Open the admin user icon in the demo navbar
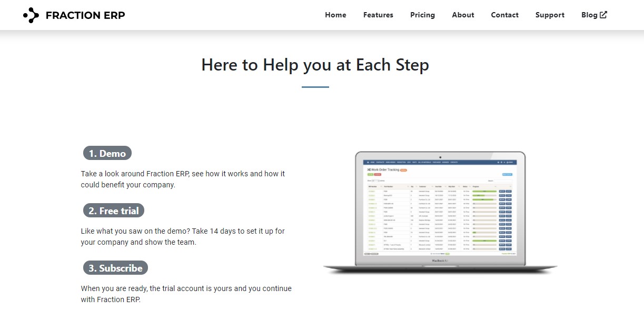Screen dimensions: 644x320 click(x=509, y=162)
